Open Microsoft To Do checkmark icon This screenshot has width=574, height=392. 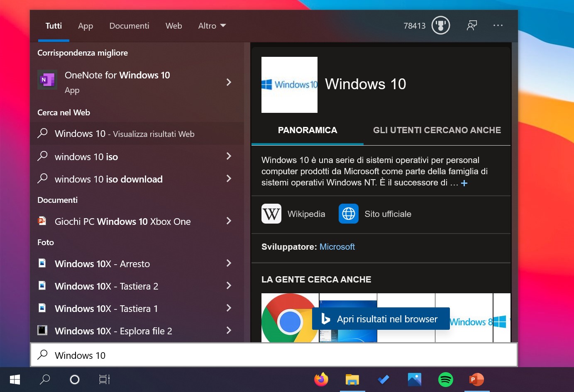(383, 380)
